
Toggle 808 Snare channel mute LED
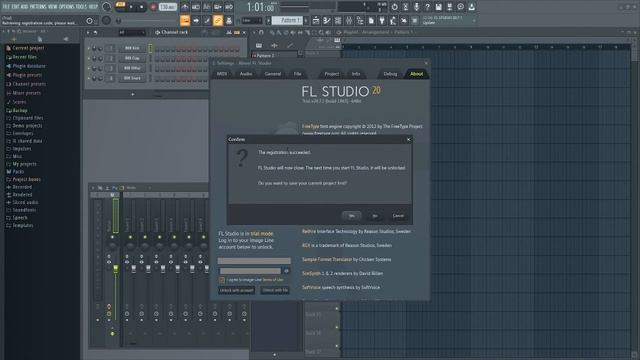coord(89,78)
